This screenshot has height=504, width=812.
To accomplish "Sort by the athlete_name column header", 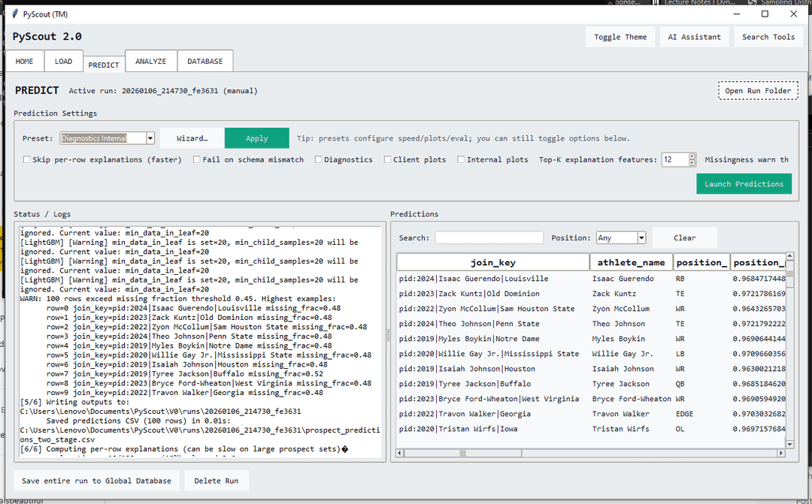I will pos(631,262).
